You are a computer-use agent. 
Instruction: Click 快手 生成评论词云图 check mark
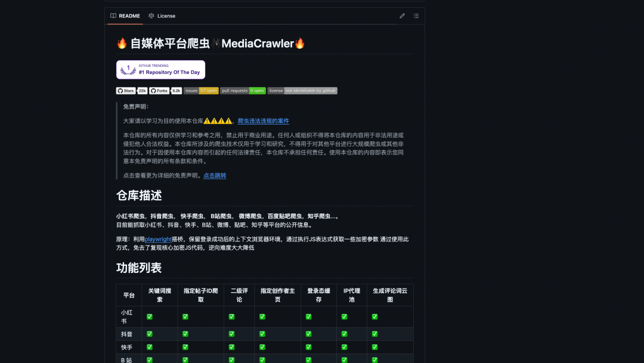tap(374, 348)
